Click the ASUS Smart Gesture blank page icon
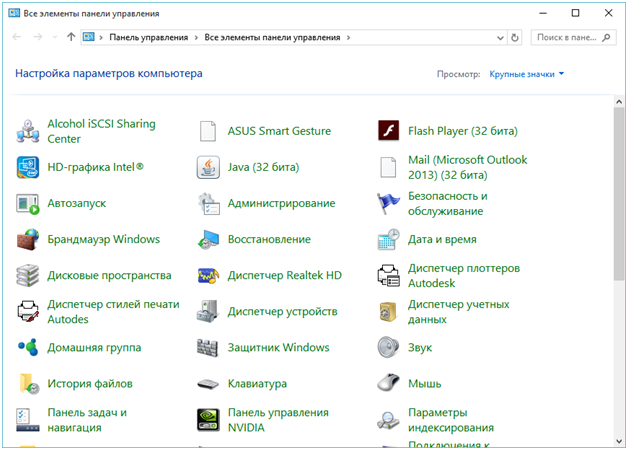Image resolution: width=628 pixels, height=450 pixels. click(208, 131)
